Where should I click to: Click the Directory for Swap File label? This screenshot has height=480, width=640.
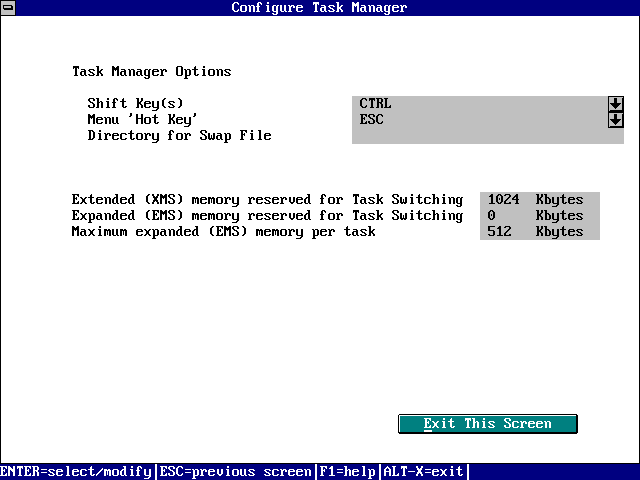tap(179, 136)
